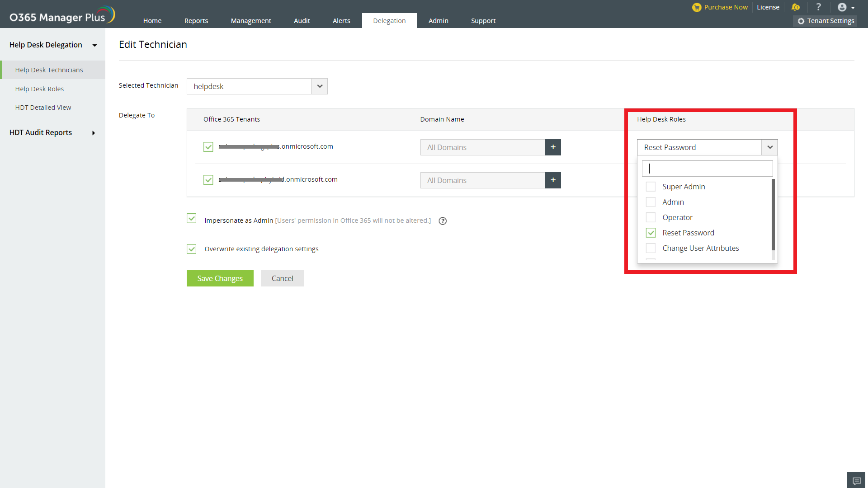
Task: Toggle the Impersonate as Admin checkbox
Action: (192, 219)
